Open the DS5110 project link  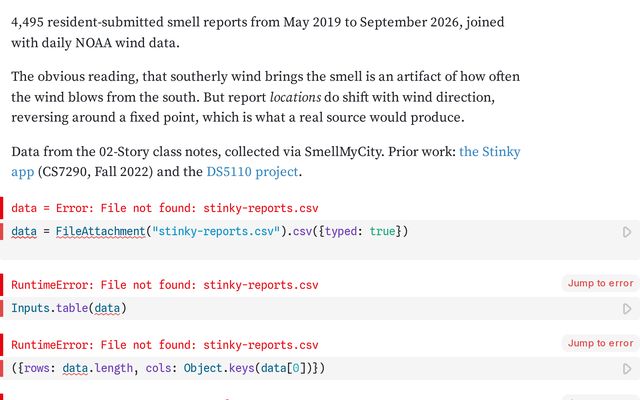(x=252, y=172)
